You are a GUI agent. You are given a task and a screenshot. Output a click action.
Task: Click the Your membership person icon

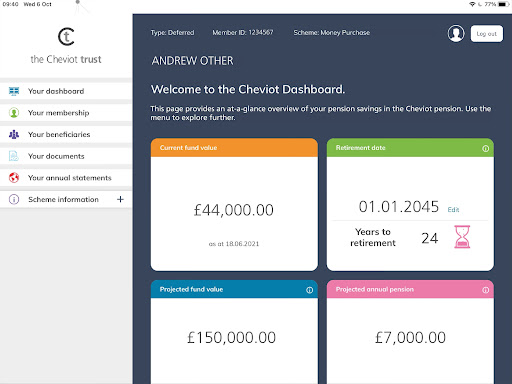coord(14,113)
